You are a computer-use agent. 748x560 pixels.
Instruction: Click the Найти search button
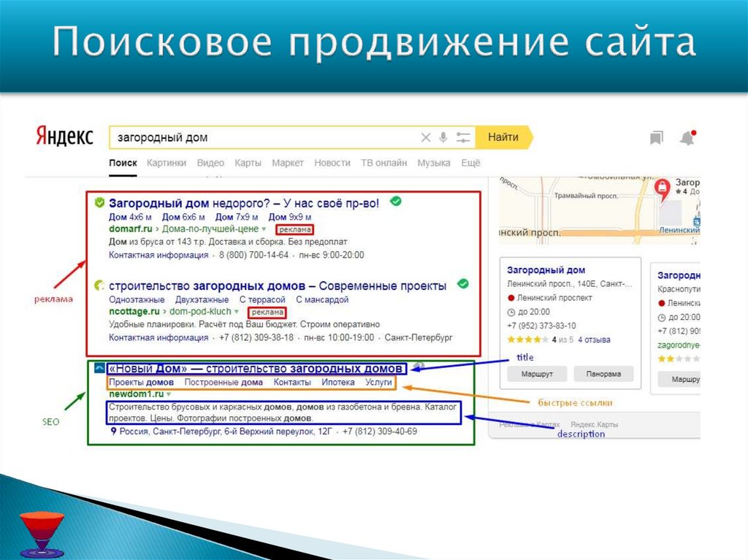click(x=504, y=137)
